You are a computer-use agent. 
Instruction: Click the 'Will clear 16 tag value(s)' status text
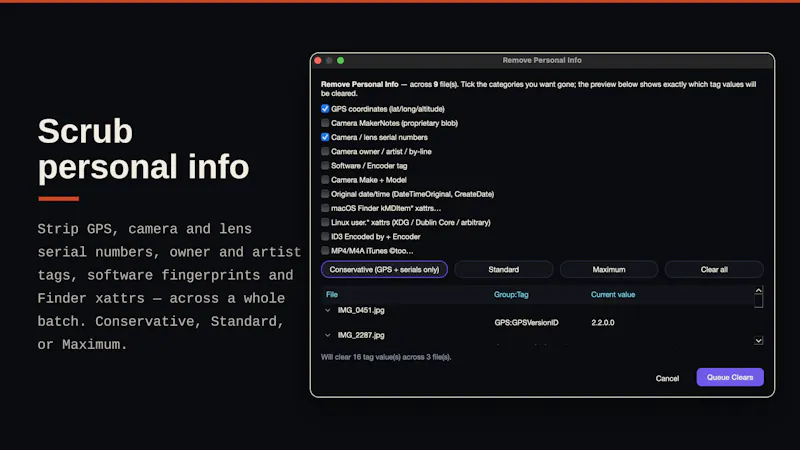(x=386, y=357)
